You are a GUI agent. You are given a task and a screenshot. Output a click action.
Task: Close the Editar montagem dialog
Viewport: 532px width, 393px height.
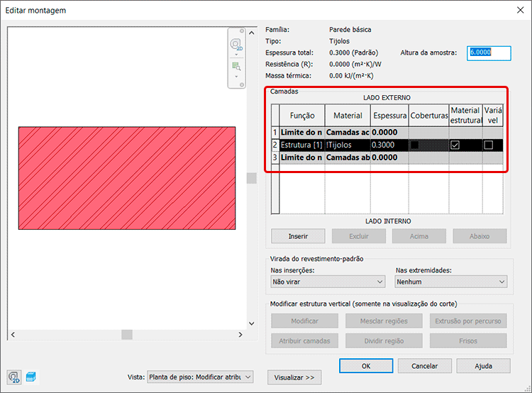pos(521,10)
